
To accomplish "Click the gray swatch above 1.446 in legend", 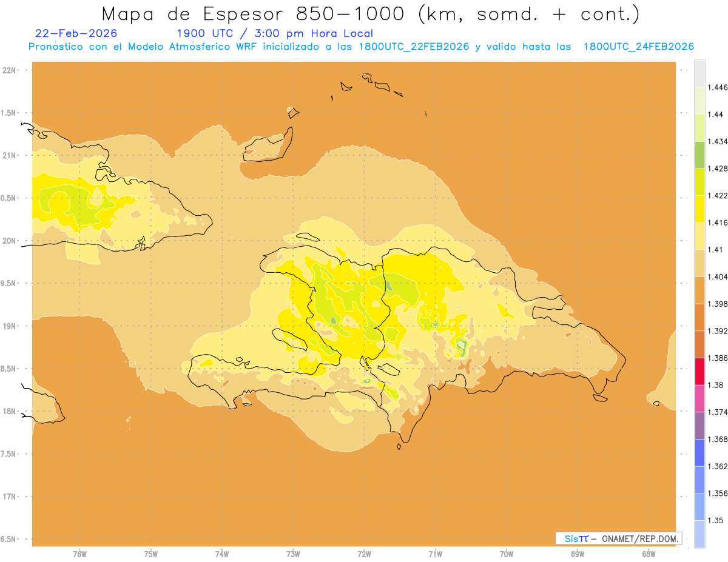I will 699,73.
